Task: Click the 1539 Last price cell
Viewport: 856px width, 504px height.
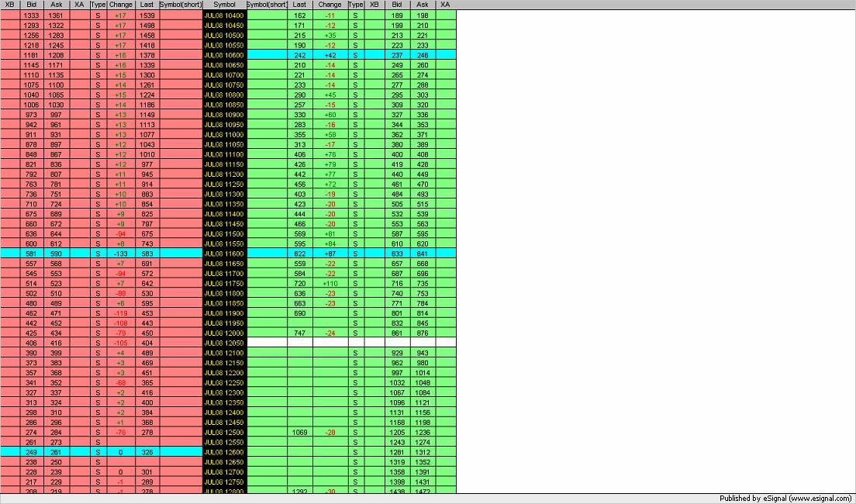Action: [147, 16]
